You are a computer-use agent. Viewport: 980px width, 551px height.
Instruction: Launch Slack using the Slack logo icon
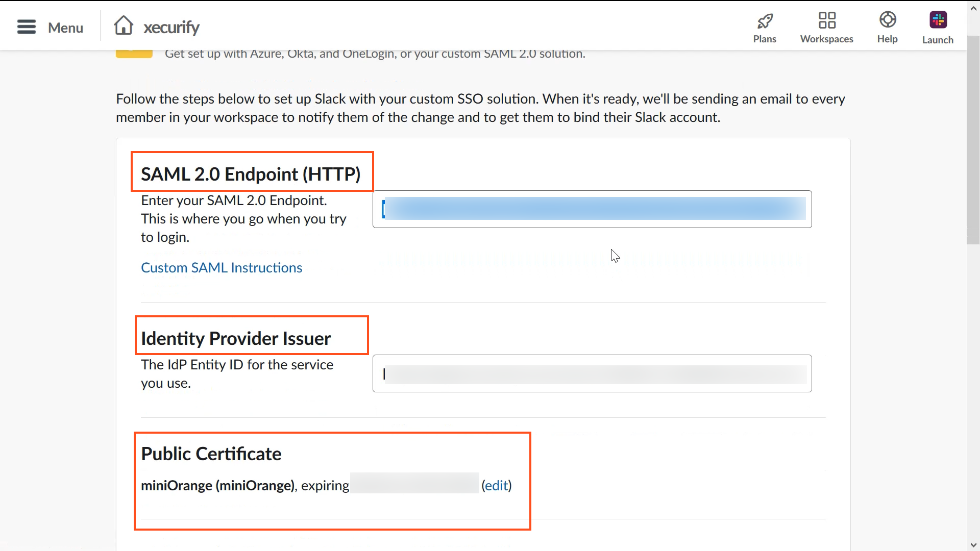click(938, 20)
